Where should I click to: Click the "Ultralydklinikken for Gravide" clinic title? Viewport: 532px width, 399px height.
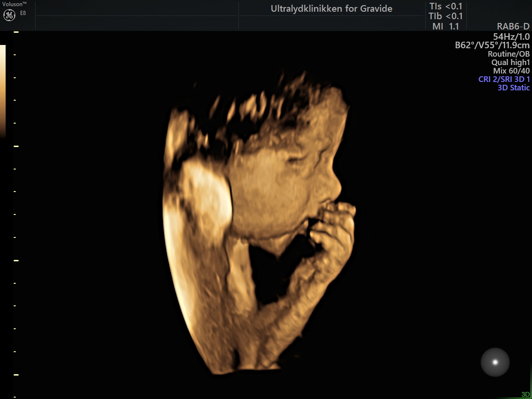pyautogui.click(x=331, y=9)
